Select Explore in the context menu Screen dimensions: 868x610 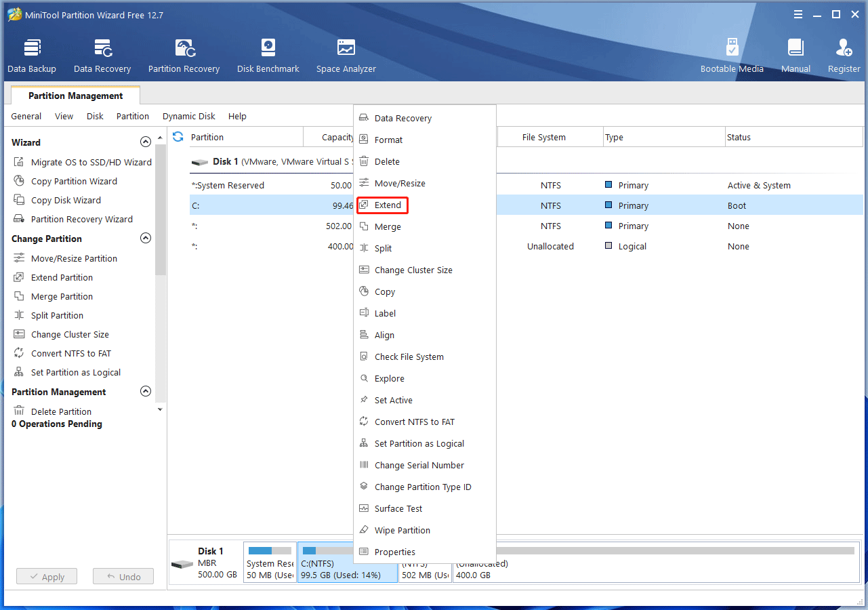(x=425, y=378)
